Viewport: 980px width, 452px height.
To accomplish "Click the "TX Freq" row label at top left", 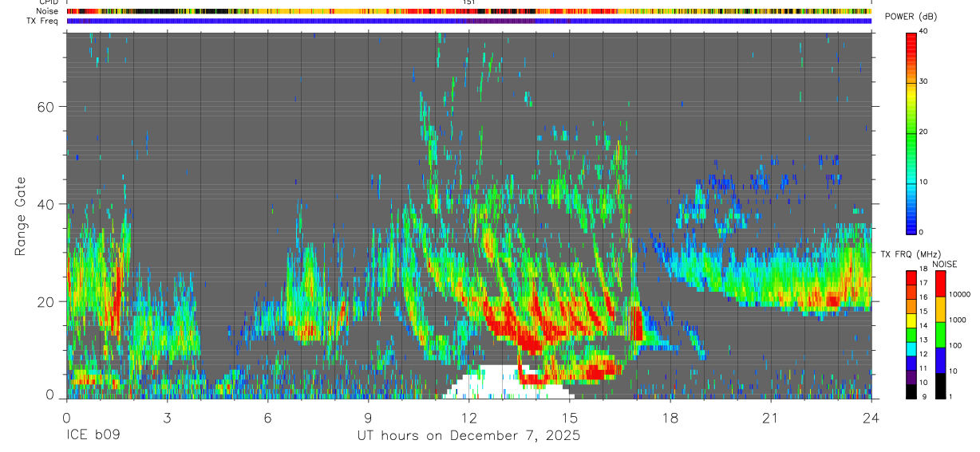I will click(44, 21).
